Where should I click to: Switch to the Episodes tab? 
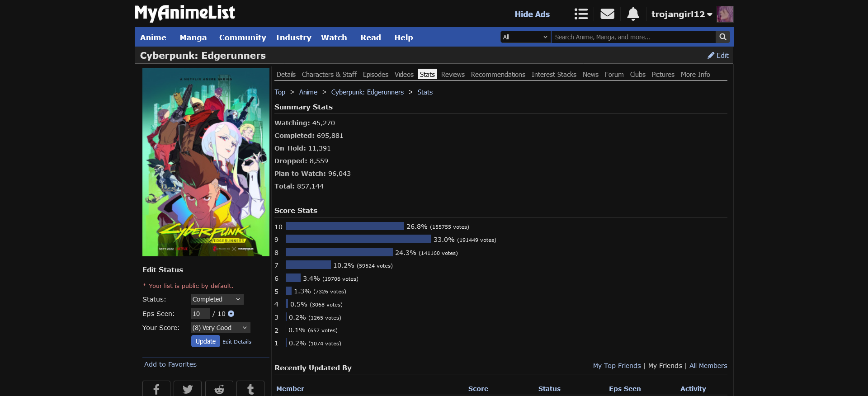click(376, 75)
